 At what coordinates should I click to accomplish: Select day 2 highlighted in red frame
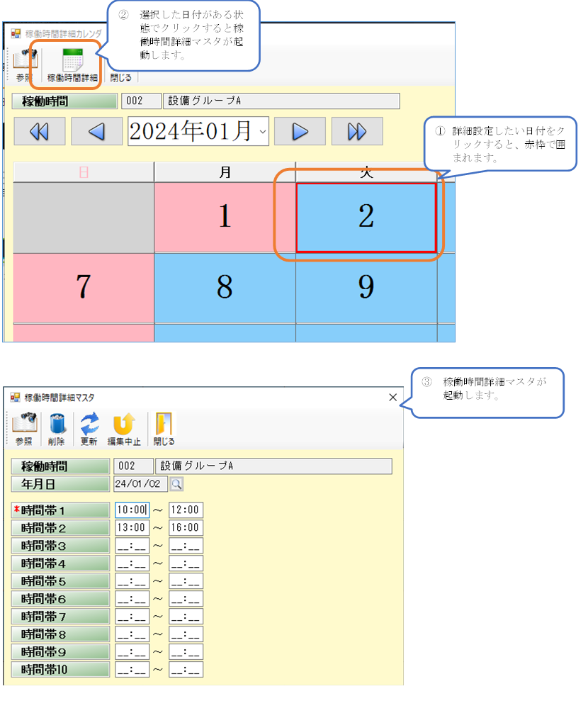[x=366, y=217]
